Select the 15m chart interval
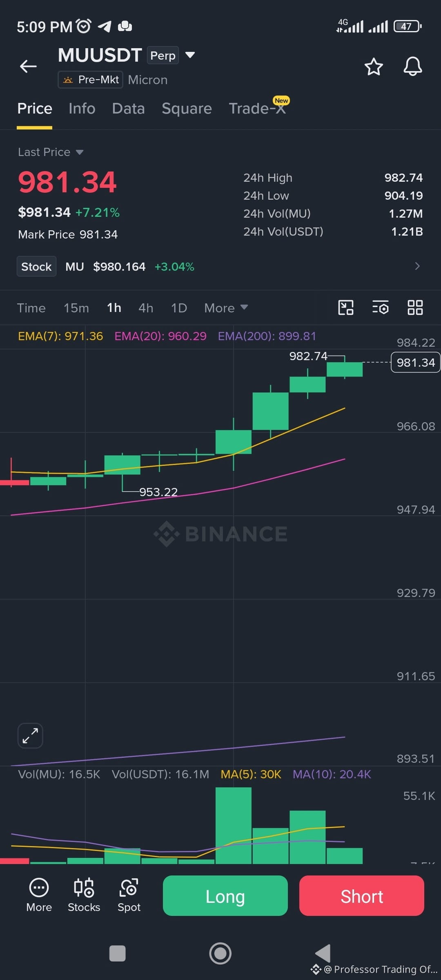Image resolution: width=441 pixels, height=980 pixels. coord(76,308)
